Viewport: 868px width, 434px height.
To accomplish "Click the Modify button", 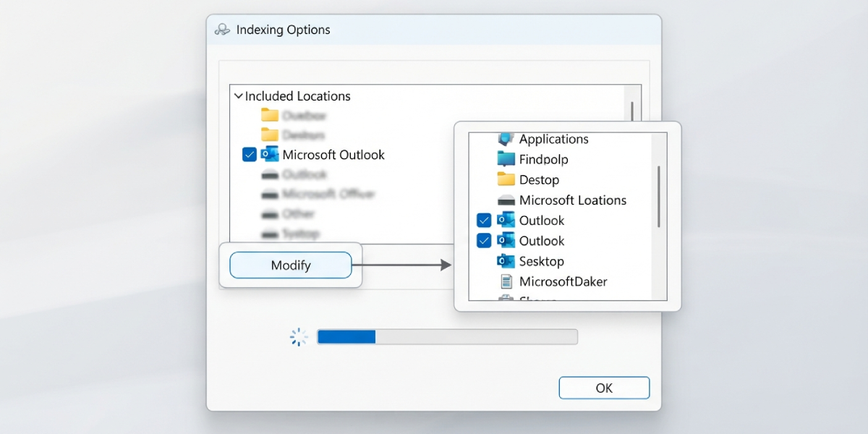I will pos(291,265).
